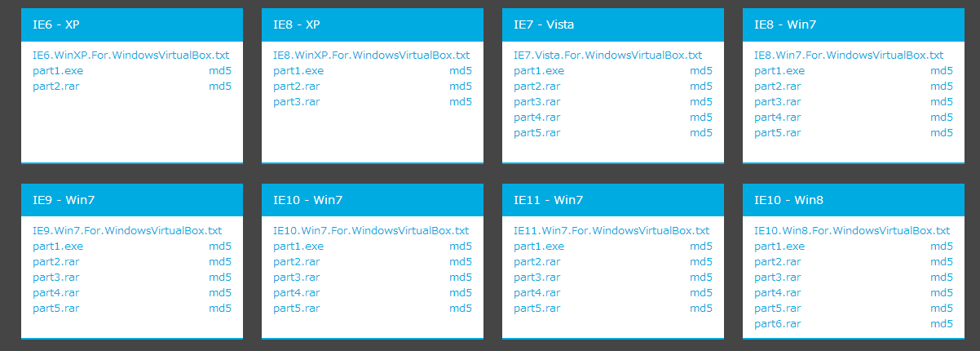980x351 pixels.
Task: Open IE8.WinXP.For.WindowsVirtualBox.txt link
Action: pos(371,56)
